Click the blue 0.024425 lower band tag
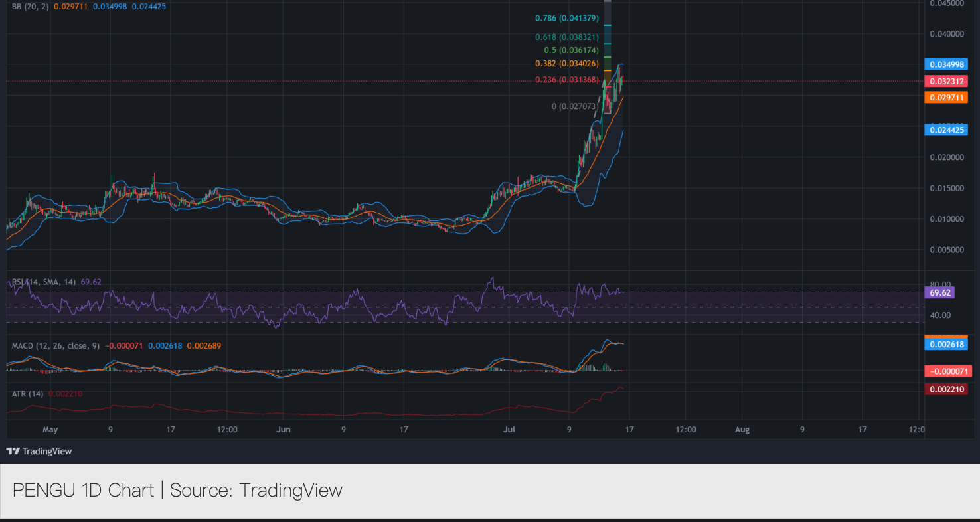This screenshot has width=980, height=522. 945,130
